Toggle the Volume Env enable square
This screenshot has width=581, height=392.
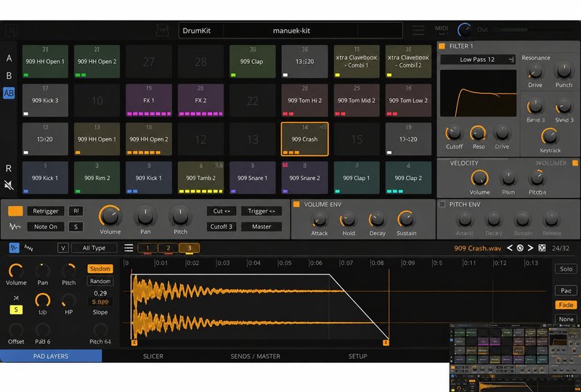click(x=296, y=204)
